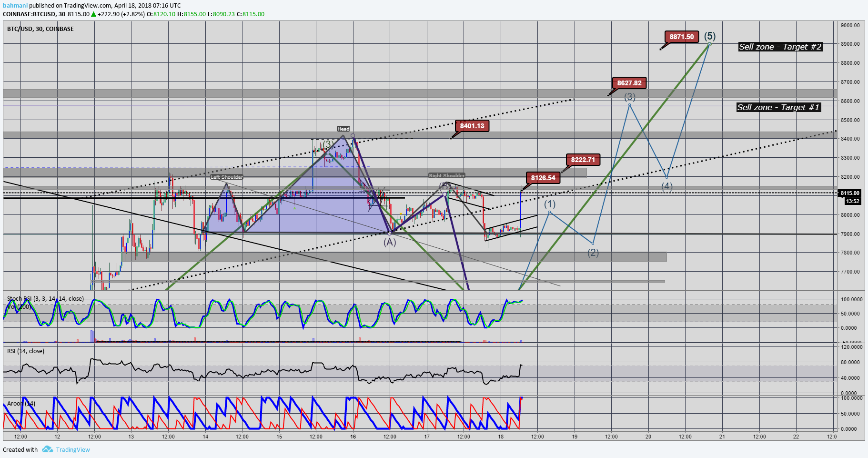Click the wave (5) endpoint circle marker

pos(709,44)
